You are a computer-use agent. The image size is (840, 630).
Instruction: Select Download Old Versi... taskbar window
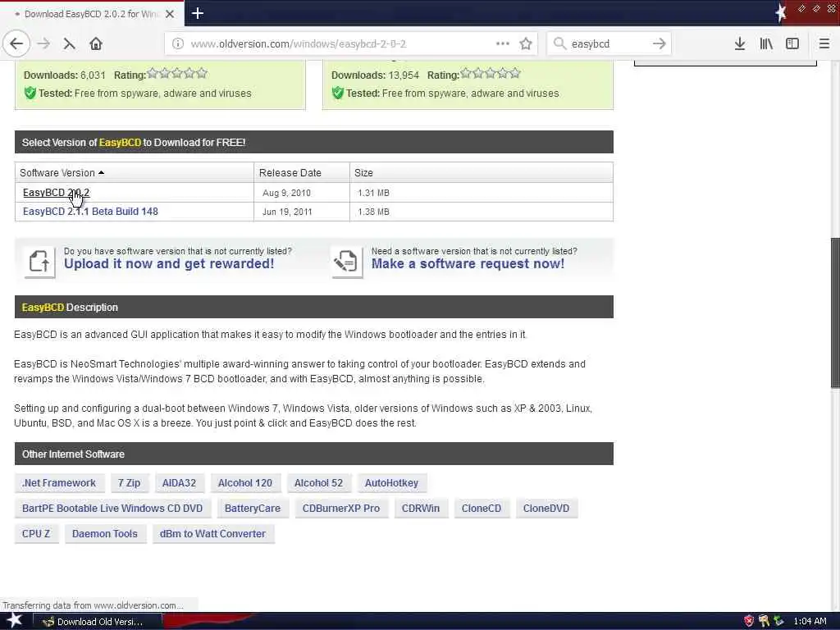point(98,622)
